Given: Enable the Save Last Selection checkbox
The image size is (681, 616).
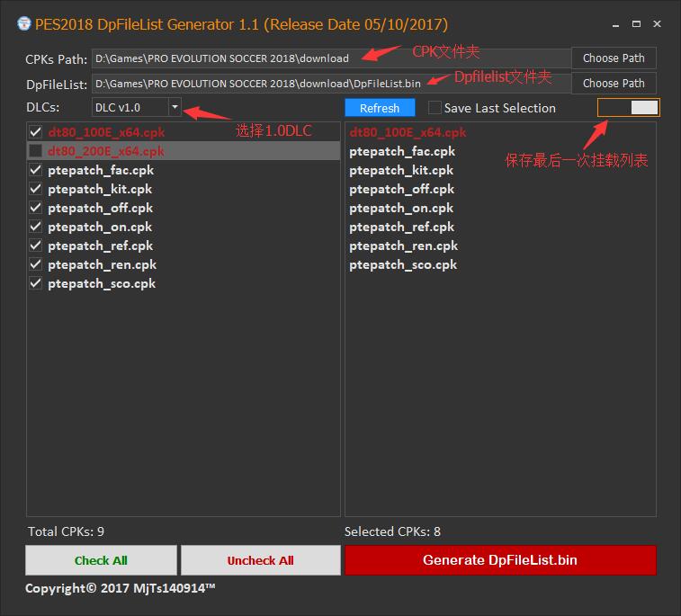Looking at the screenshot, I should click(x=435, y=108).
